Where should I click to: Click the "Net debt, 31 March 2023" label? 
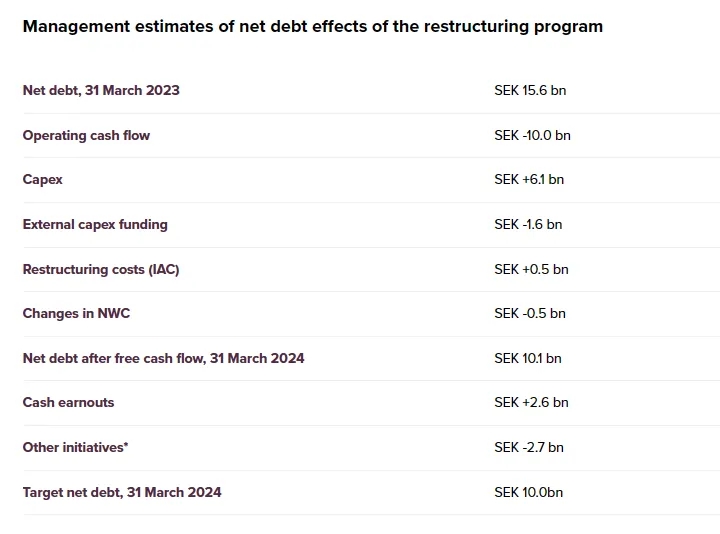(101, 91)
